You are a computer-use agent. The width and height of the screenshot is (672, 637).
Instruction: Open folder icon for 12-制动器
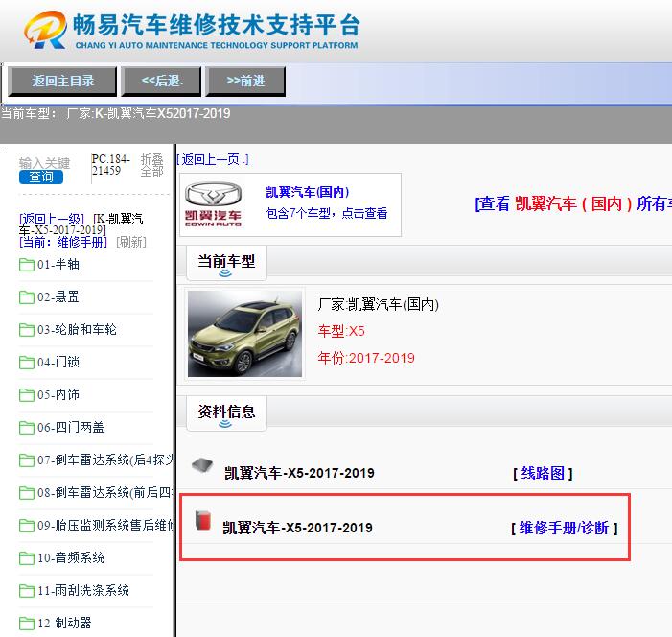[x=27, y=624]
